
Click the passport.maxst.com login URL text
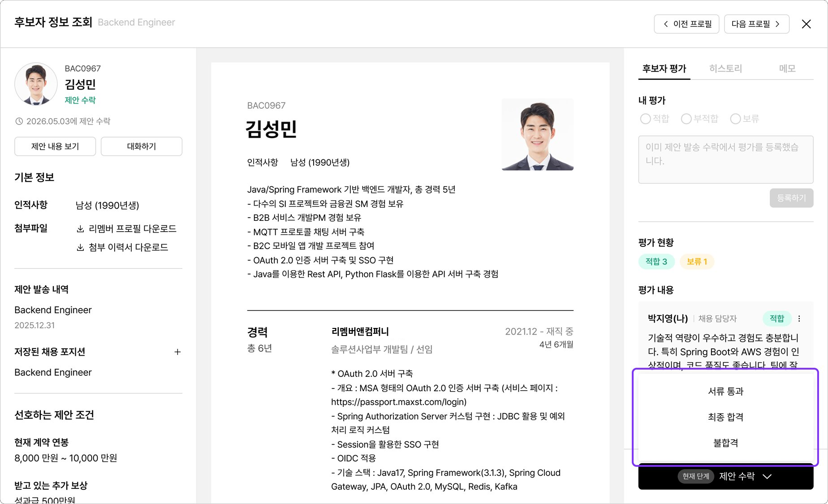[x=399, y=402]
